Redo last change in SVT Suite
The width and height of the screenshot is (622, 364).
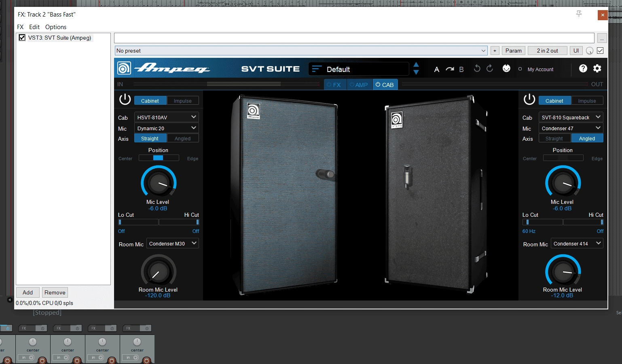pyautogui.click(x=490, y=68)
